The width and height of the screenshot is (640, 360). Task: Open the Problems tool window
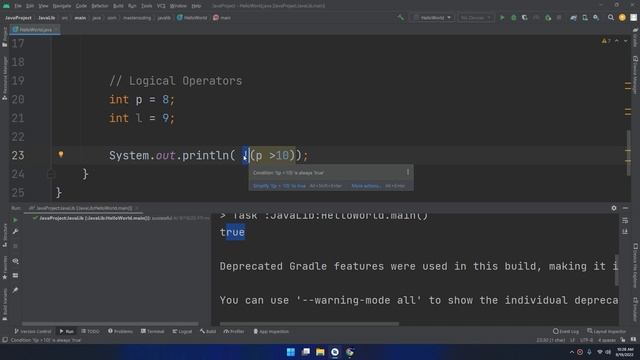tap(120, 331)
